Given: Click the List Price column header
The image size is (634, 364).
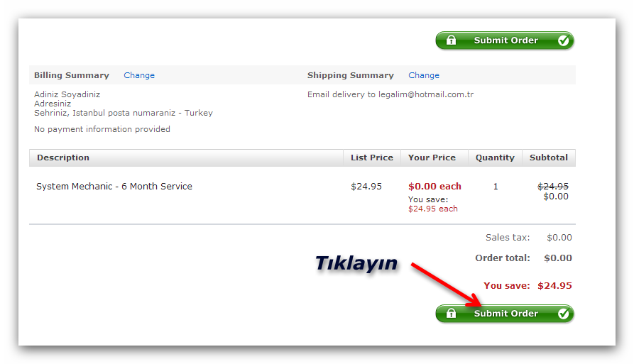Looking at the screenshot, I should pyautogui.click(x=372, y=158).
